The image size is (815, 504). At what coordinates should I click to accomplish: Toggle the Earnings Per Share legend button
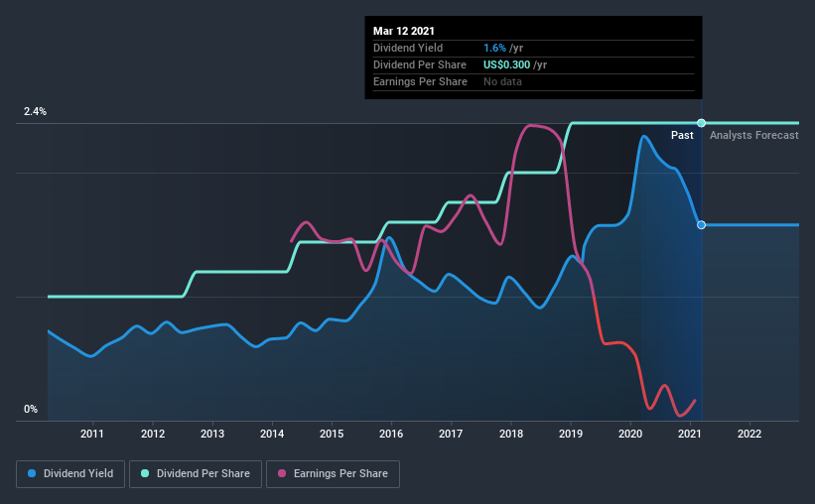(334, 474)
